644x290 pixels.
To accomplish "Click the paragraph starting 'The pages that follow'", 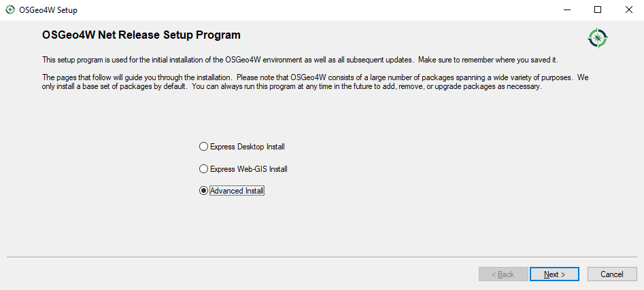I will click(x=316, y=82).
